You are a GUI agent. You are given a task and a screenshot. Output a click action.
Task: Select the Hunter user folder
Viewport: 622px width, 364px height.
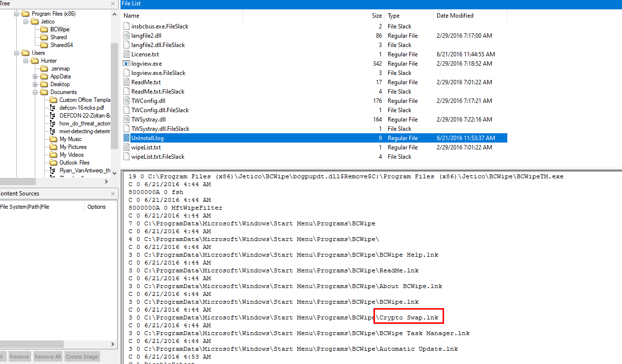pos(49,61)
